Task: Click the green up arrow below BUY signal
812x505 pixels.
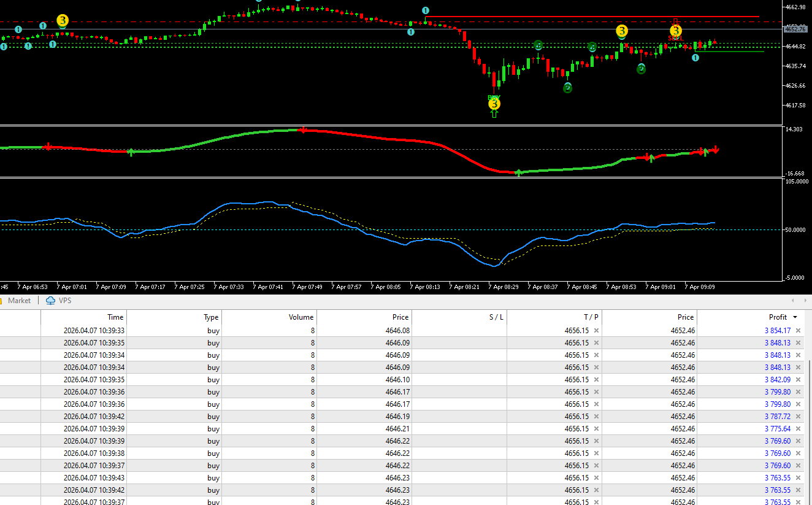Action: tap(494, 114)
